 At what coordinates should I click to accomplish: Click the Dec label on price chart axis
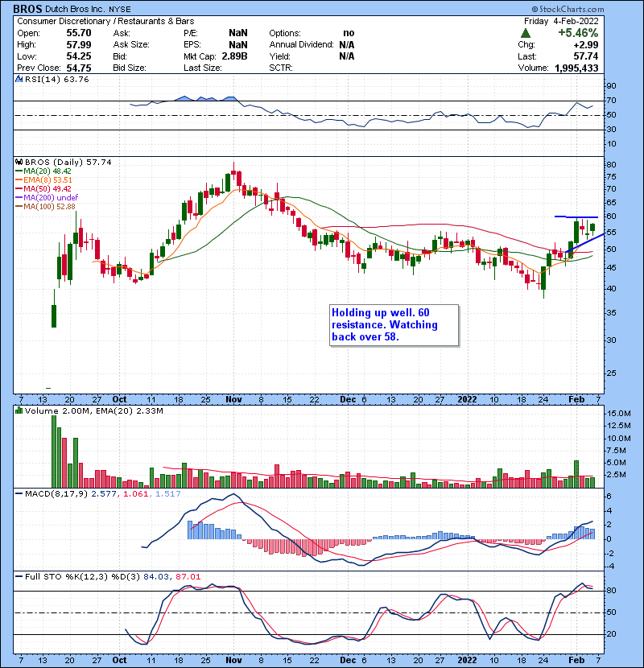click(x=348, y=400)
